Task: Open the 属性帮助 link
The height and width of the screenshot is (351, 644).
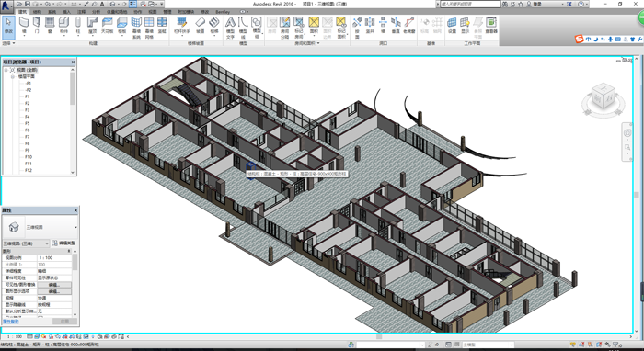Action: point(11,322)
